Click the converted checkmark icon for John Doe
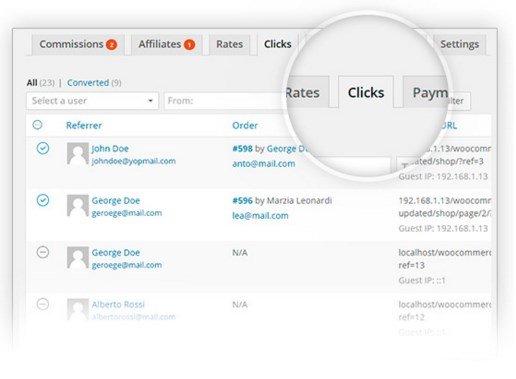Viewport: 516px width, 379px height. (x=43, y=148)
